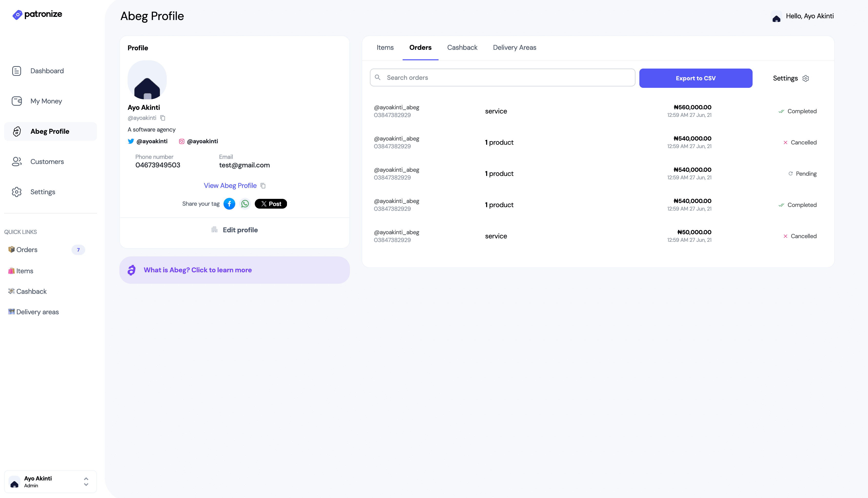Click the My Money wallet icon
The height and width of the screenshot is (498, 868).
click(x=16, y=101)
